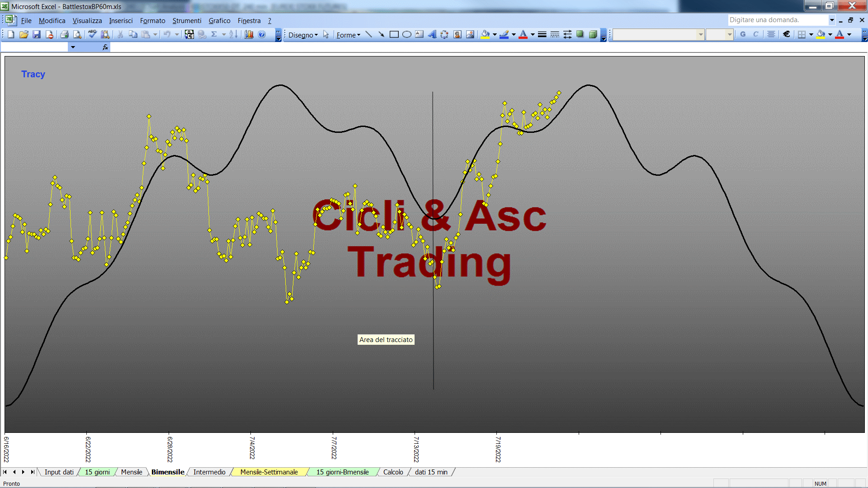Screen dimensions: 868x488
Task: Open the Forme shapes dropdown
Action: point(348,35)
